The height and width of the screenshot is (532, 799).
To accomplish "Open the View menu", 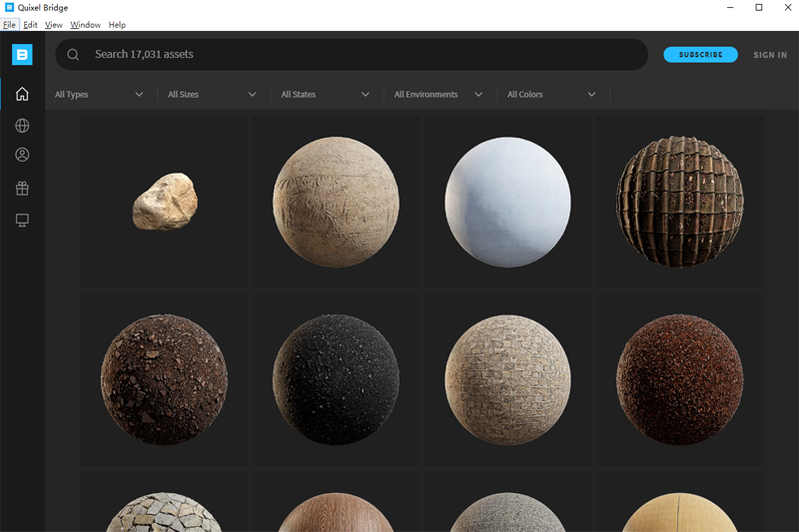I will [x=54, y=24].
